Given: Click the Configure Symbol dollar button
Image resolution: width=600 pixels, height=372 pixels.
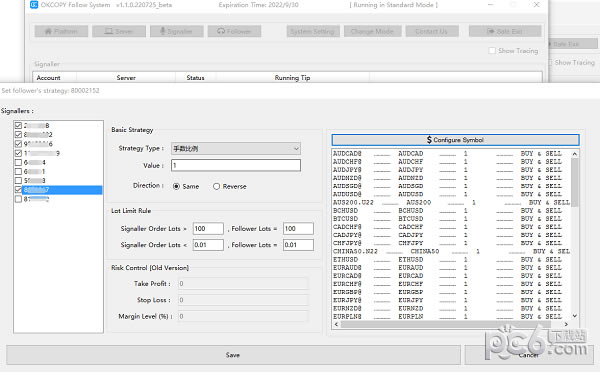Looking at the screenshot, I should tap(455, 140).
